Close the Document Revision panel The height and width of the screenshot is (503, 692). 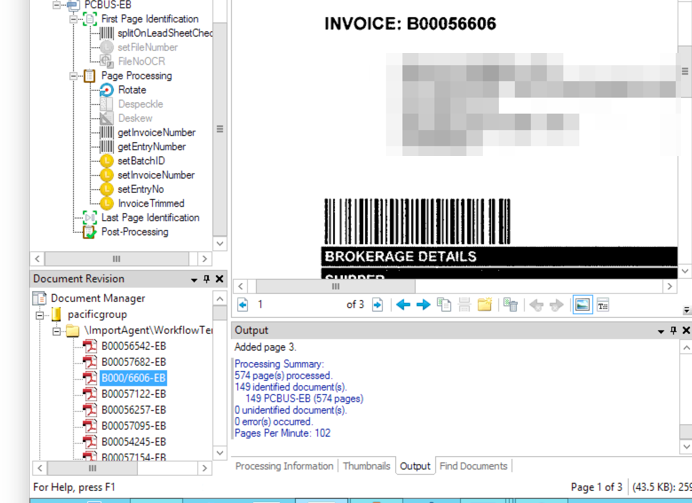pyautogui.click(x=219, y=279)
